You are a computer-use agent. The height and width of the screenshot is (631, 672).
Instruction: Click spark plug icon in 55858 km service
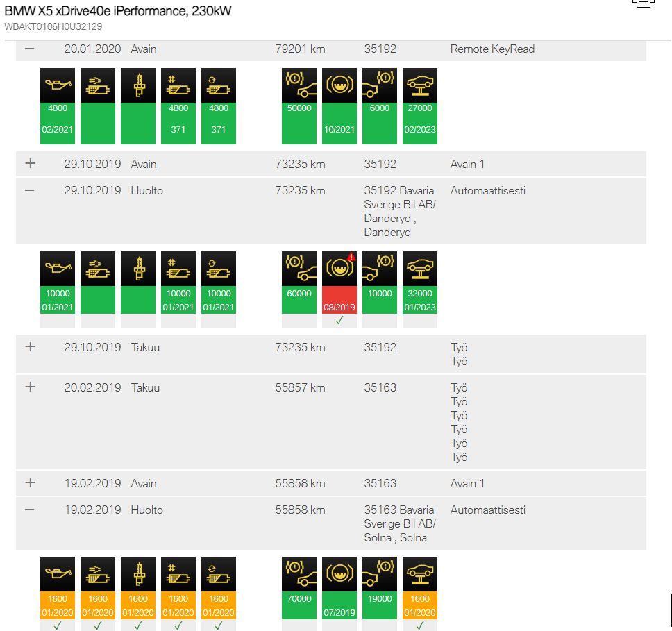(138, 574)
